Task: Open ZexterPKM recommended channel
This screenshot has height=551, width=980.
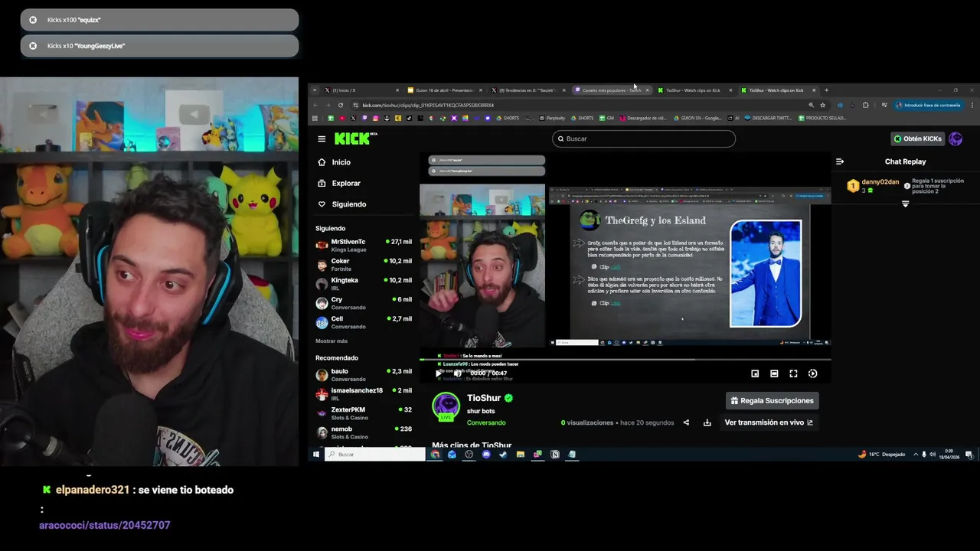Action: pyautogui.click(x=364, y=412)
